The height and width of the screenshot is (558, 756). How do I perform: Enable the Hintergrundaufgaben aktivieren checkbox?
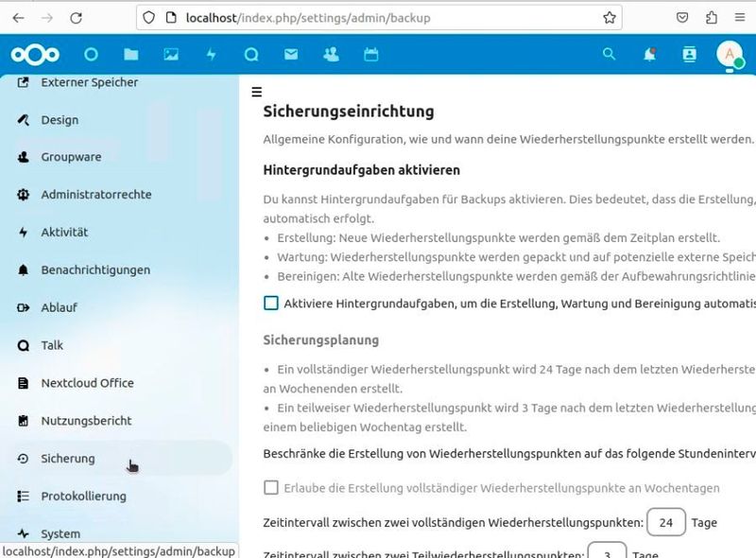(x=271, y=304)
